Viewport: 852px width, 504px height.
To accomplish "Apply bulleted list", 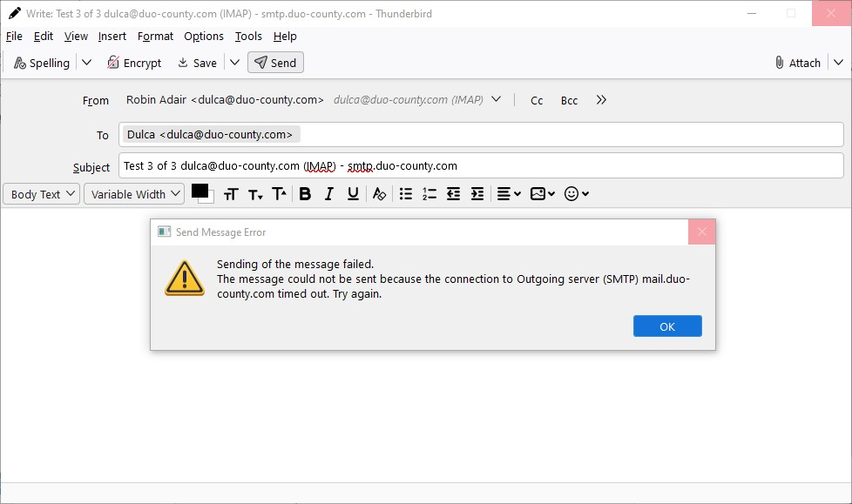I will coord(405,194).
